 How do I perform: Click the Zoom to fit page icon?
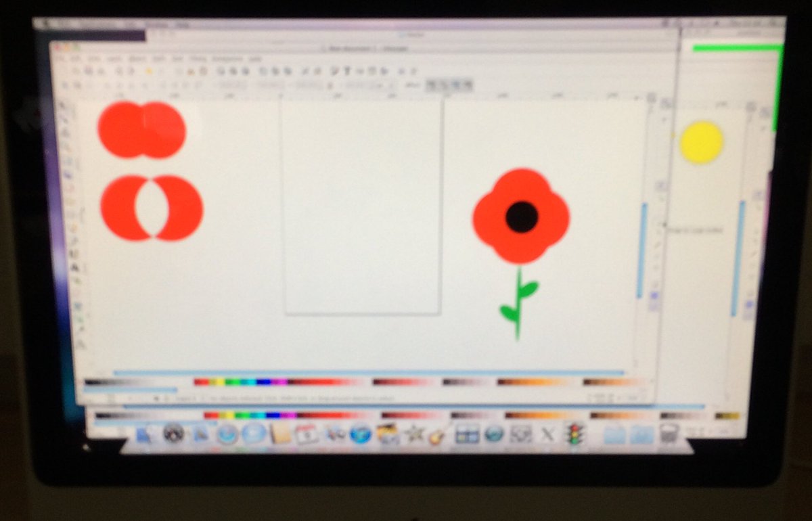click(x=246, y=71)
